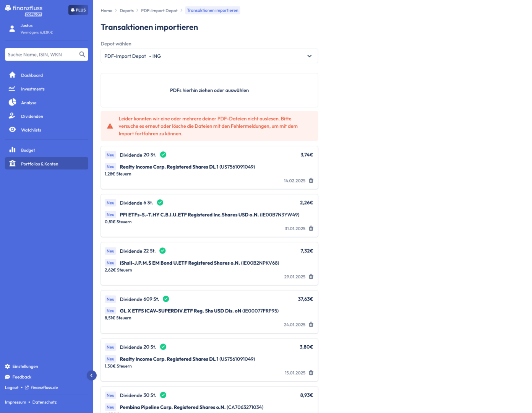Click green check beside Dividende 22 St.
Viewport: 532px width, 413px height.
click(x=162, y=250)
